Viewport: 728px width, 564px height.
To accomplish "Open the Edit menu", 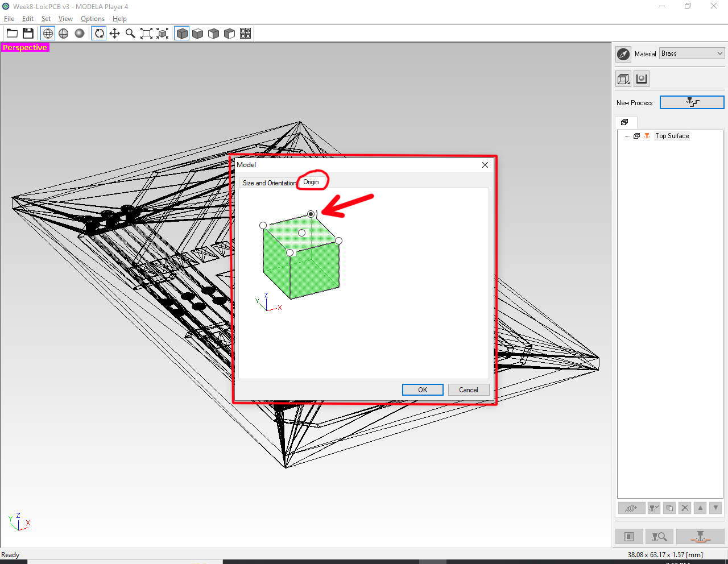I will coord(28,19).
